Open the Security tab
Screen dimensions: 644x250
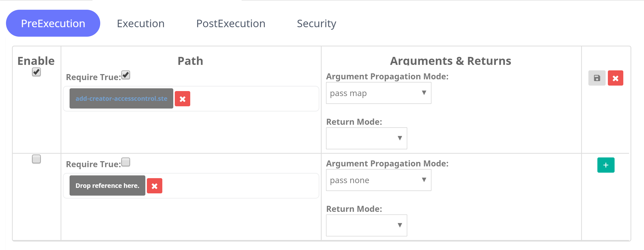316,23
